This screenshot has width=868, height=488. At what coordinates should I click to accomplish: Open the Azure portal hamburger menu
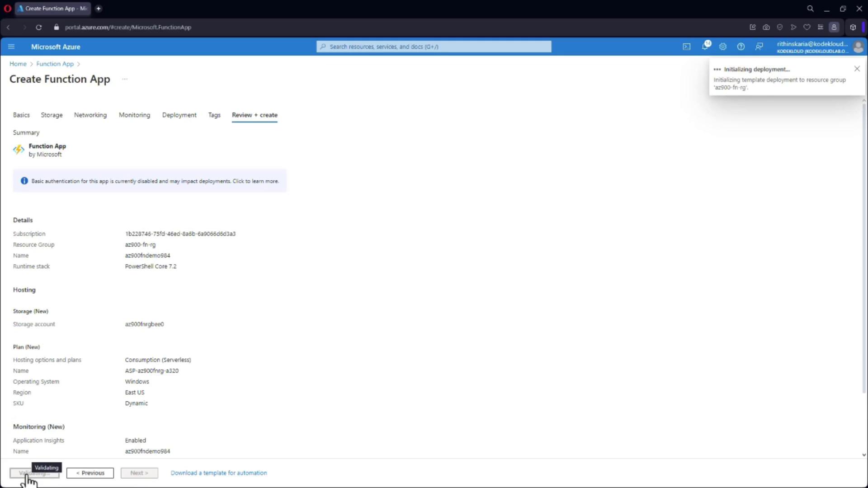11,47
